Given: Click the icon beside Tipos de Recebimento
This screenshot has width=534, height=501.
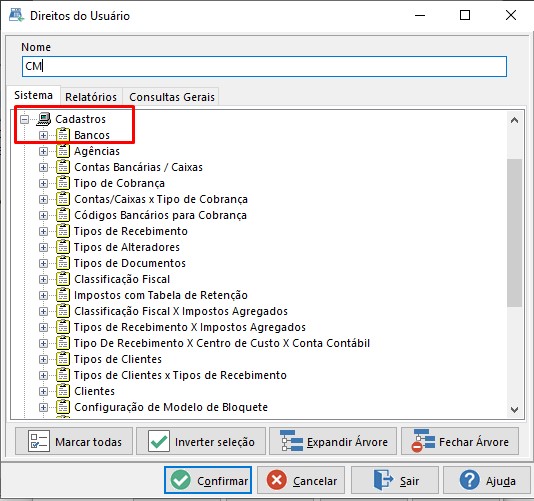Looking at the screenshot, I should tap(63, 231).
